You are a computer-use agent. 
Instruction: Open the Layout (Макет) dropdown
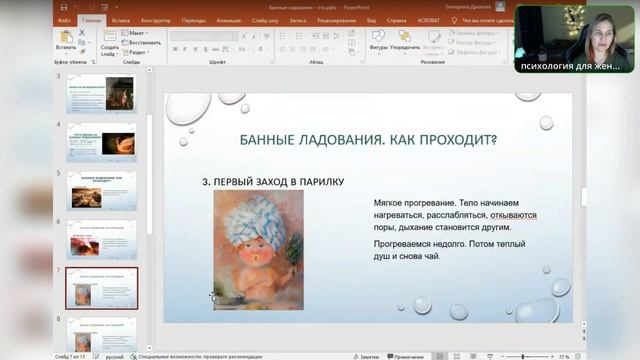(135, 33)
